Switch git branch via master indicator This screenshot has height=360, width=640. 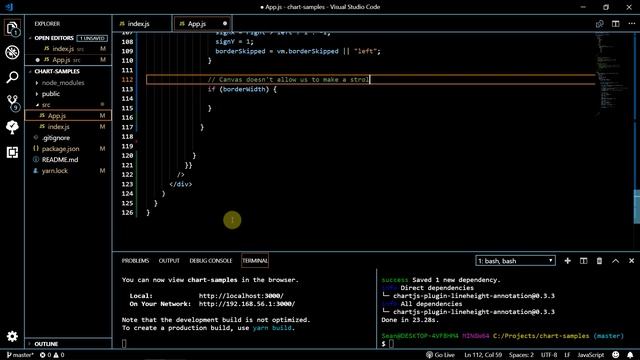[x=20, y=355]
